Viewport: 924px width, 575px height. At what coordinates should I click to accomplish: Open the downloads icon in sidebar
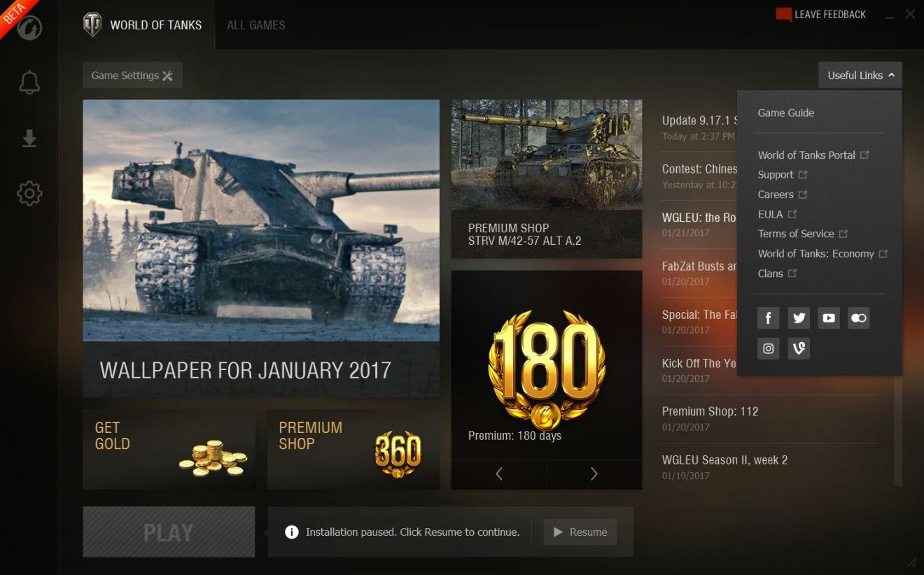point(29,139)
